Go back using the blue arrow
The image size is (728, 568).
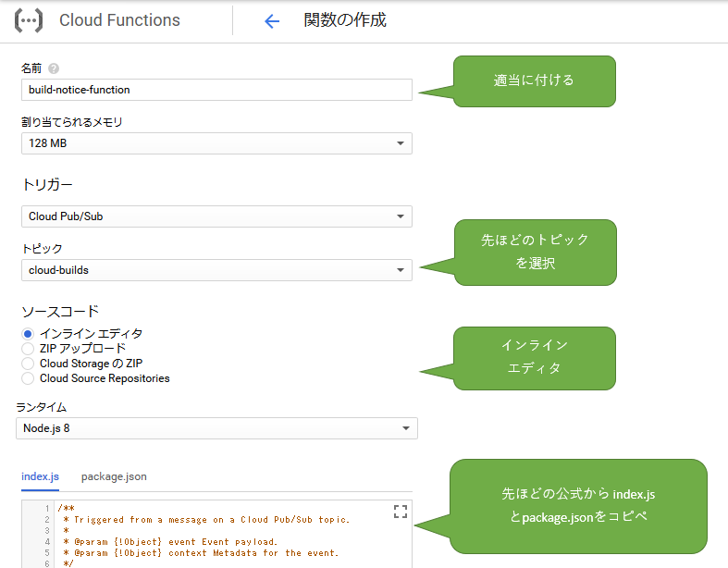point(272,21)
